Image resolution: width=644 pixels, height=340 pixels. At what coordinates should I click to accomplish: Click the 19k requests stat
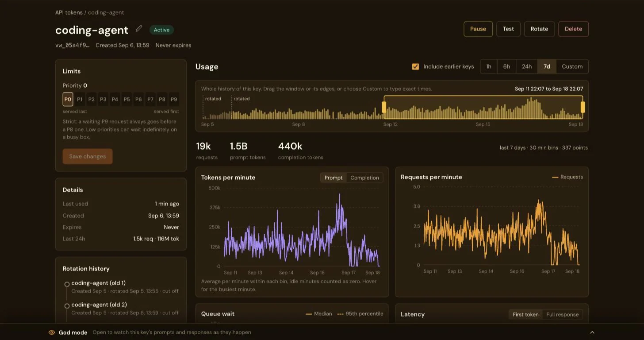click(x=207, y=151)
